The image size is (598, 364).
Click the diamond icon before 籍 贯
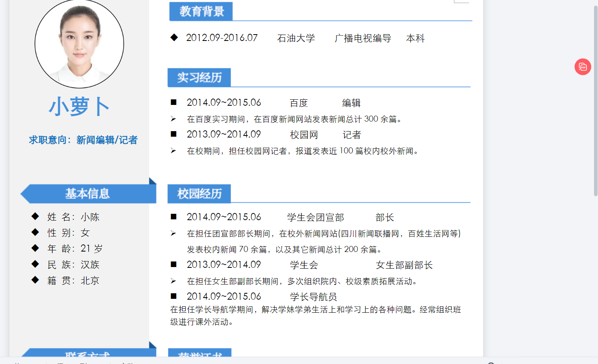coord(35,280)
